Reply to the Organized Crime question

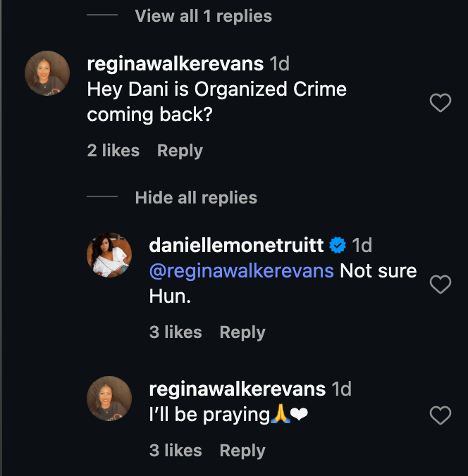tap(180, 151)
